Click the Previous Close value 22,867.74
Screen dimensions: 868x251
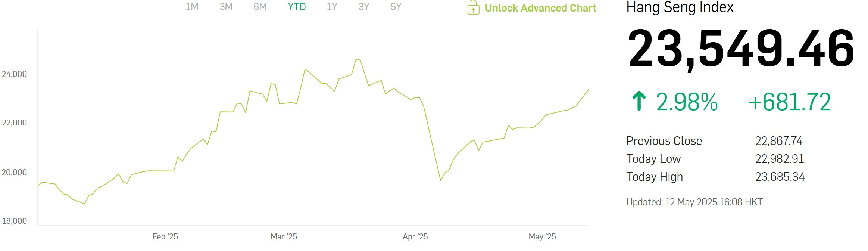[779, 141]
